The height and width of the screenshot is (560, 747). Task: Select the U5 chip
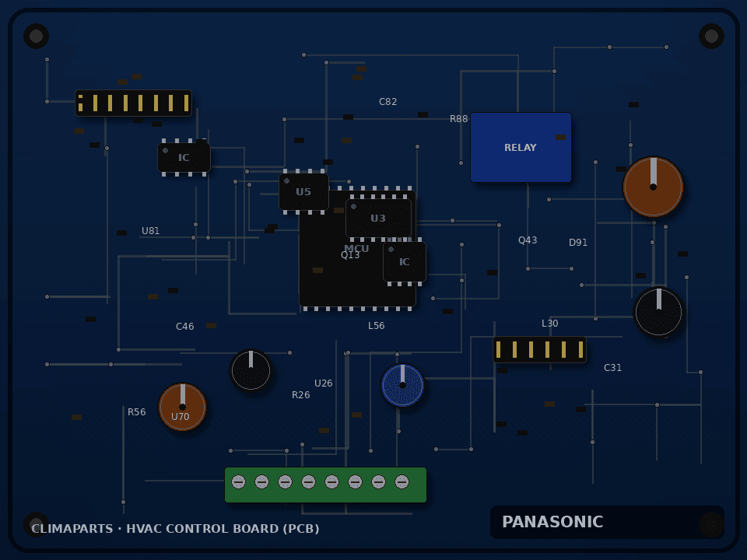click(304, 191)
